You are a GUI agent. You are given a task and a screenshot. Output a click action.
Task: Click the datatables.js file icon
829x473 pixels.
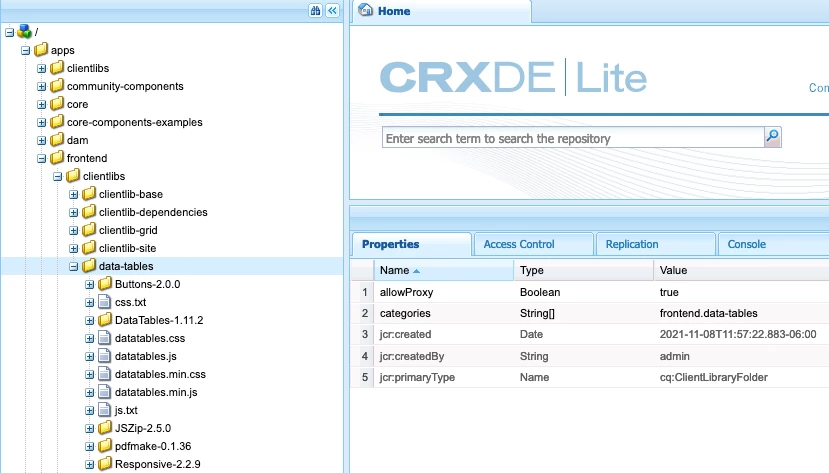tap(105, 356)
